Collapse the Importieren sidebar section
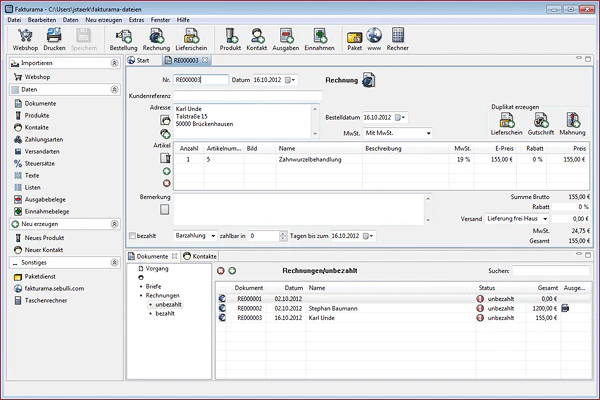 click(114, 63)
